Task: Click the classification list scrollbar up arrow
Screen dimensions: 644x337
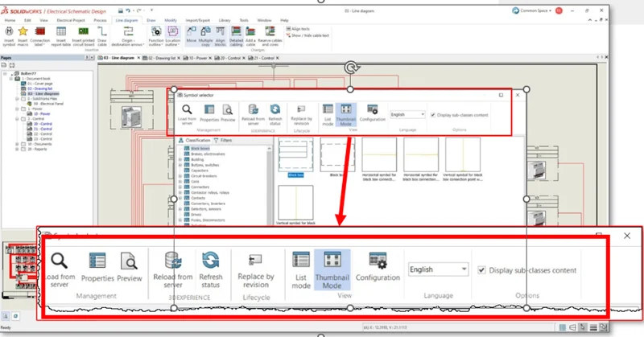Action: click(270, 149)
